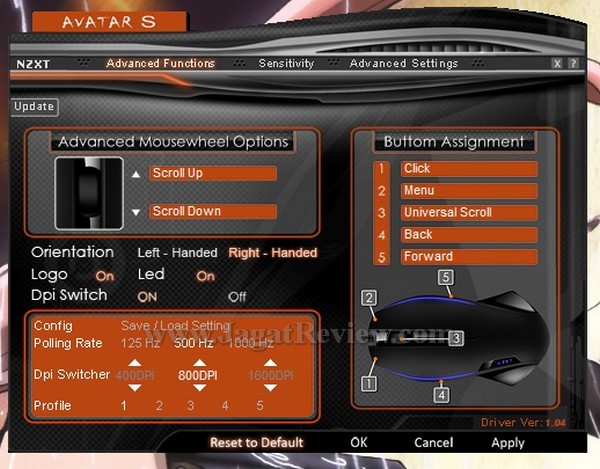The height and width of the screenshot is (469, 600).
Task: Click the mousewheel down arrow icon
Action: tap(136, 212)
